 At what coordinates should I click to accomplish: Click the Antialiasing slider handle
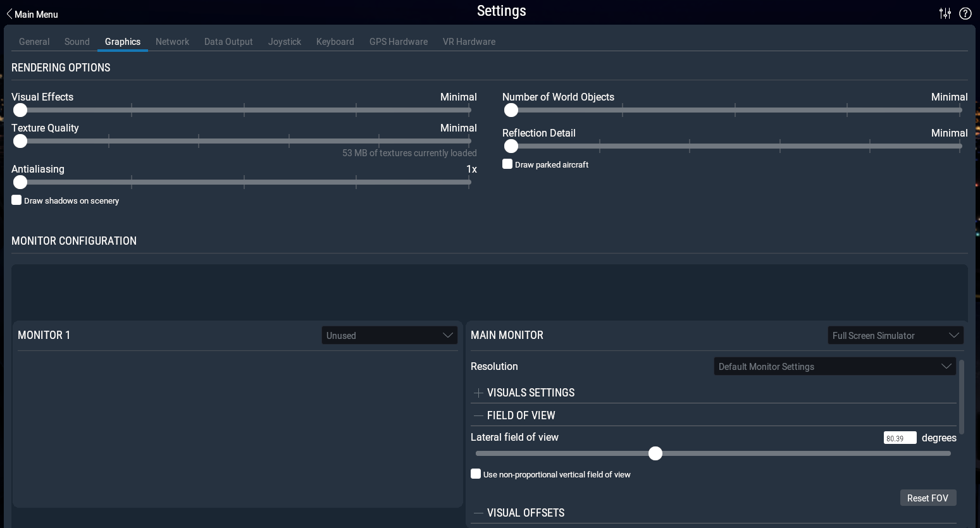pos(20,182)
